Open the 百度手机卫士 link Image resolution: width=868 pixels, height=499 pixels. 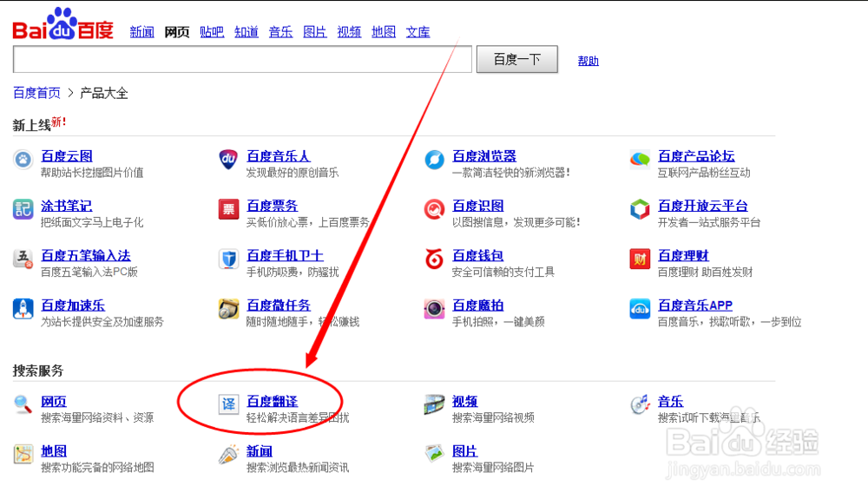285,256
